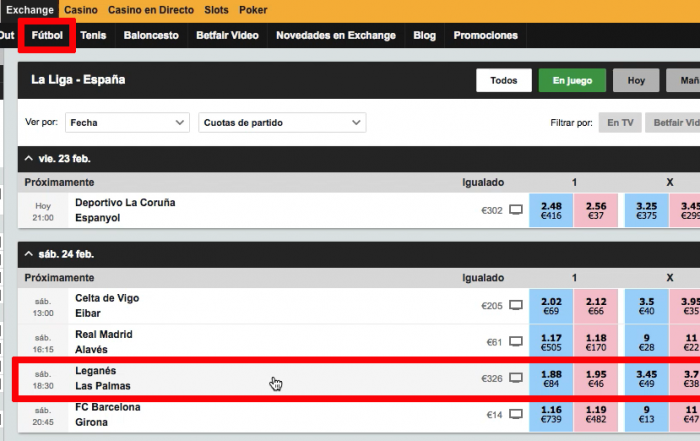
Task: Lay Leganés at 1.95
Action: pos(596,379)
